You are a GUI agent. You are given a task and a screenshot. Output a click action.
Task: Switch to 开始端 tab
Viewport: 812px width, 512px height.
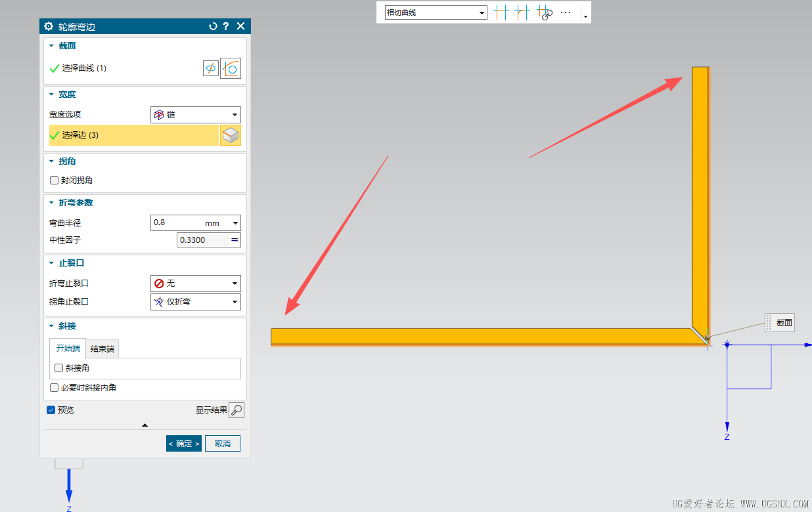68,349
